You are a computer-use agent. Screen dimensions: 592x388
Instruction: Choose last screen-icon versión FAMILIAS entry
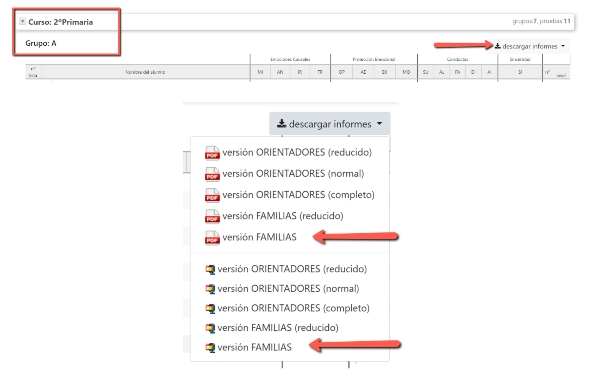(248, 347)
